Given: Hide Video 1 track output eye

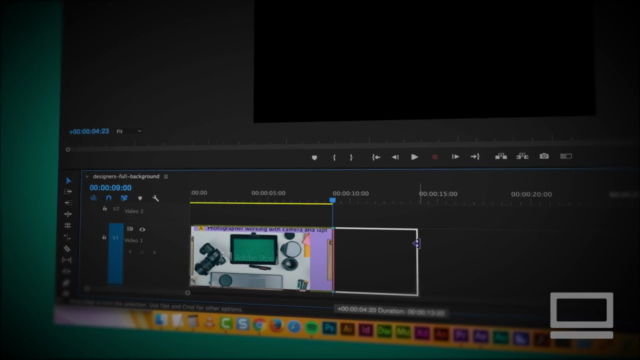Looking at the screenshot, I should (x=142, y=229).
